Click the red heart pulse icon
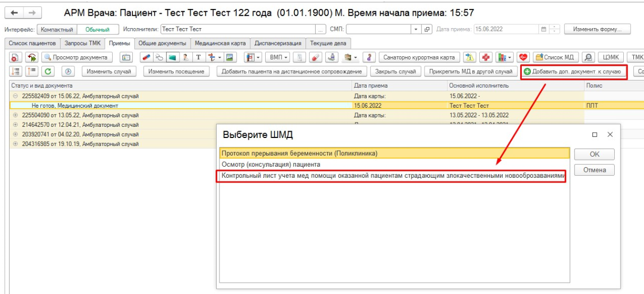 [x=524, y=57]
